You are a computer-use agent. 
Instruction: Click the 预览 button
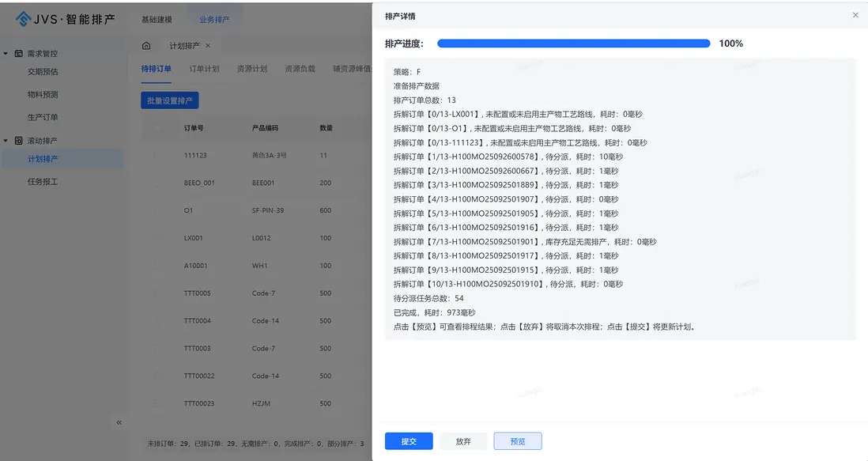click(x=518, y=441)
